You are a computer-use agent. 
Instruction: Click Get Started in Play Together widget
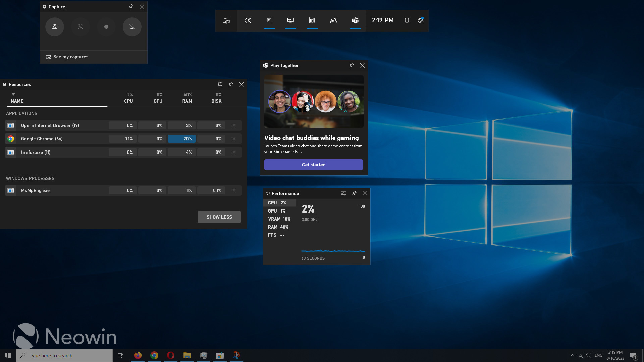click(314, 165)
